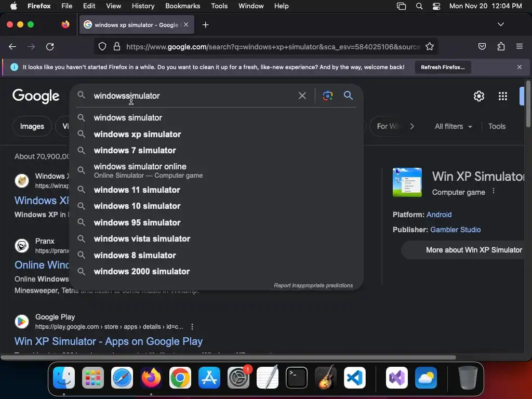Choose suggestion windows 10 simulator
Screen dimensions: 532x399
tap(216, 206)
